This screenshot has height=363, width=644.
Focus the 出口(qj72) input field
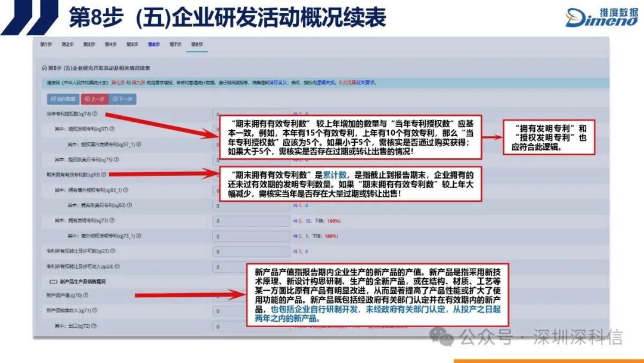click(230, 327)
